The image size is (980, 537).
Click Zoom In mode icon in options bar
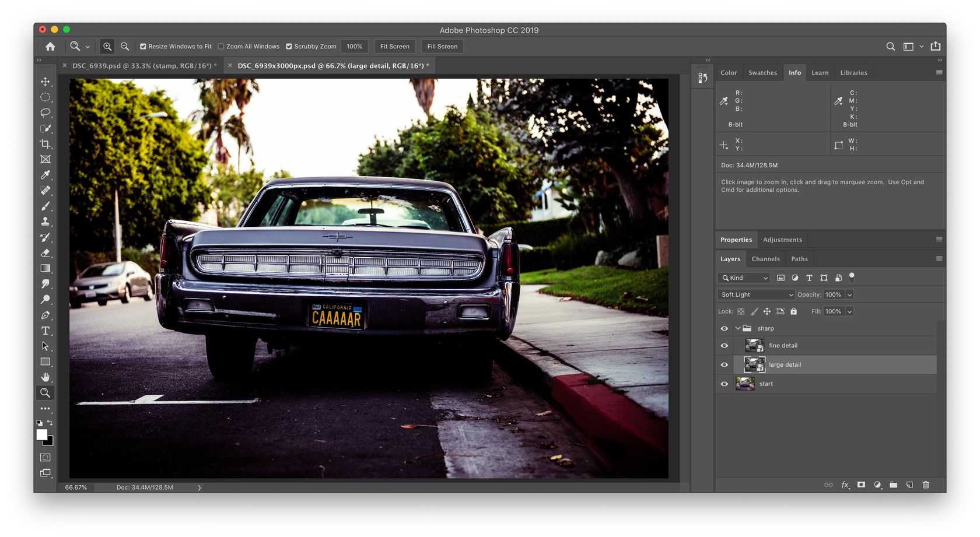click(x=107, y=47)
